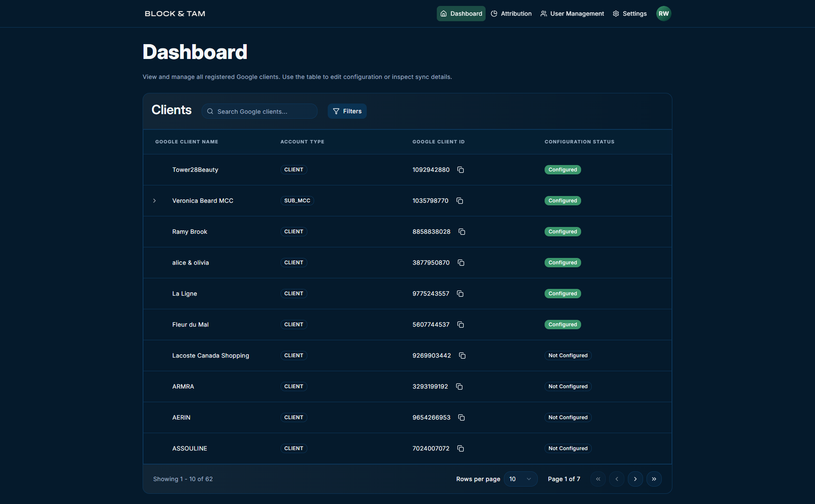The height and width of the screenshot is (504, 815).
Task: Copy the AERIN client ID
Action: click(461, 417)
